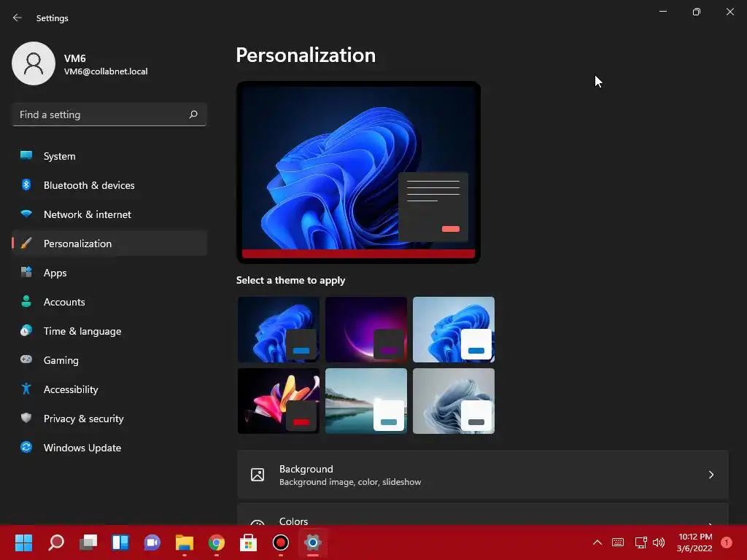Focus the Find a setting search box
The image size is (747, 560).
click(109, 114)
